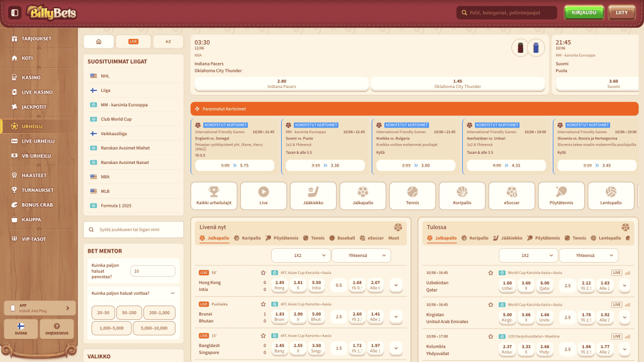Switch to A-Z tab in sports panel
This screenshot has width=644, height=362.
coord(168,41)
